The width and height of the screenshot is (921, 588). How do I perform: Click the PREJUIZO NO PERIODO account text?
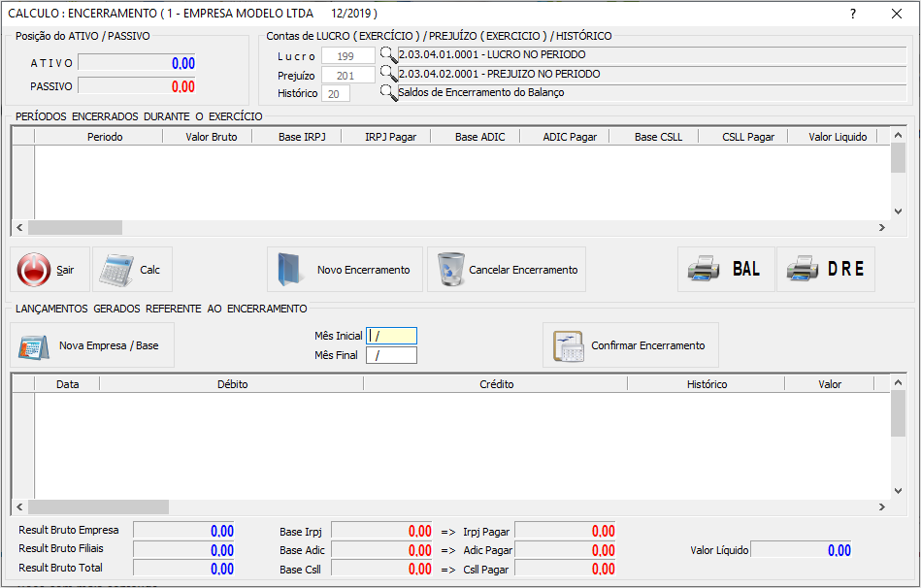[499, 74]
